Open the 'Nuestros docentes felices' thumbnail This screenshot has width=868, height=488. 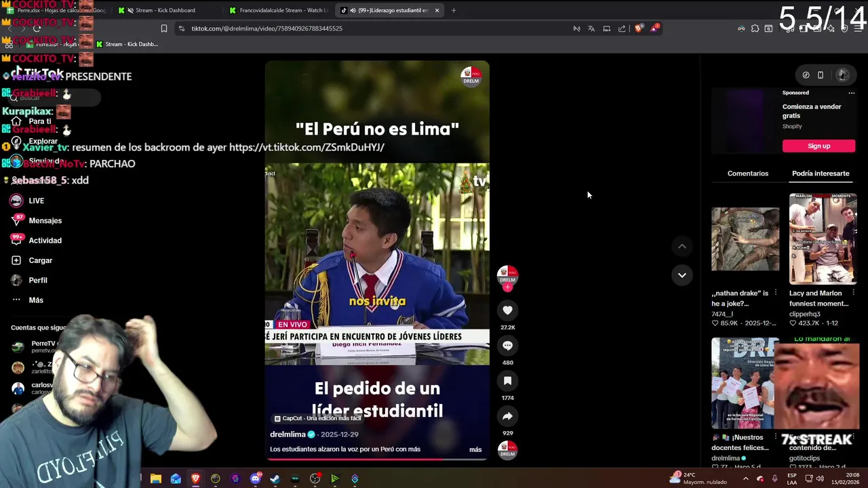coord(742,383)
